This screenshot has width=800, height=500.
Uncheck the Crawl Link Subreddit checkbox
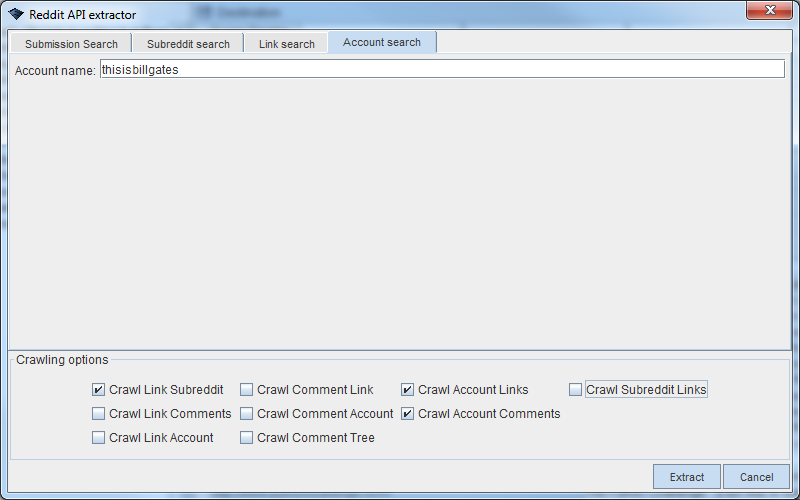click(99, 390)
